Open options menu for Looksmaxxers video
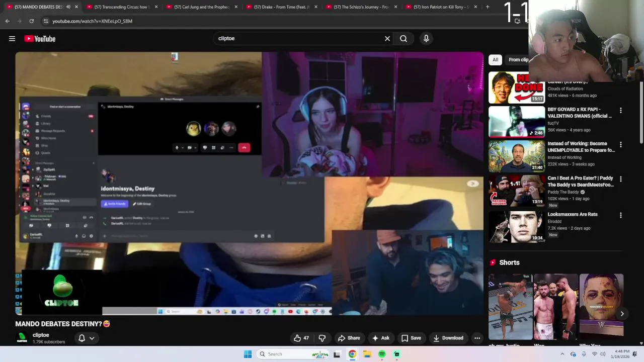This screenshot has width=644, height=362. pyautogui.click(x=620, y=215)
